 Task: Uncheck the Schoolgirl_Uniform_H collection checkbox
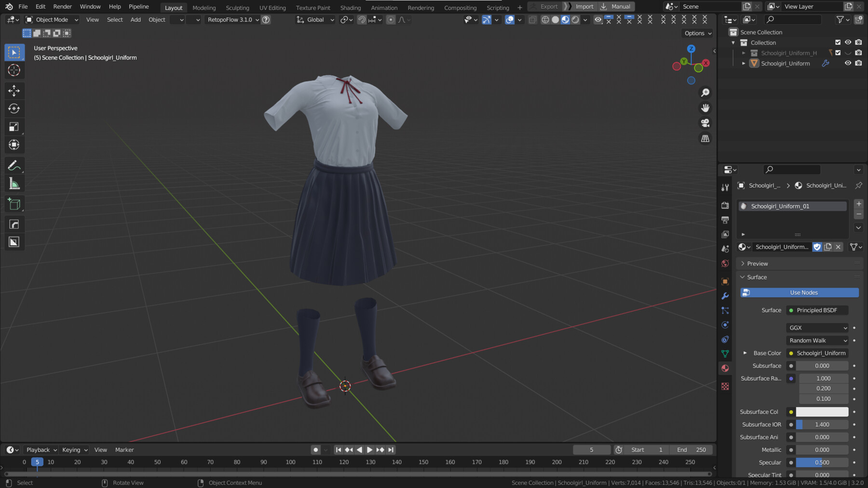pos(838,53)
